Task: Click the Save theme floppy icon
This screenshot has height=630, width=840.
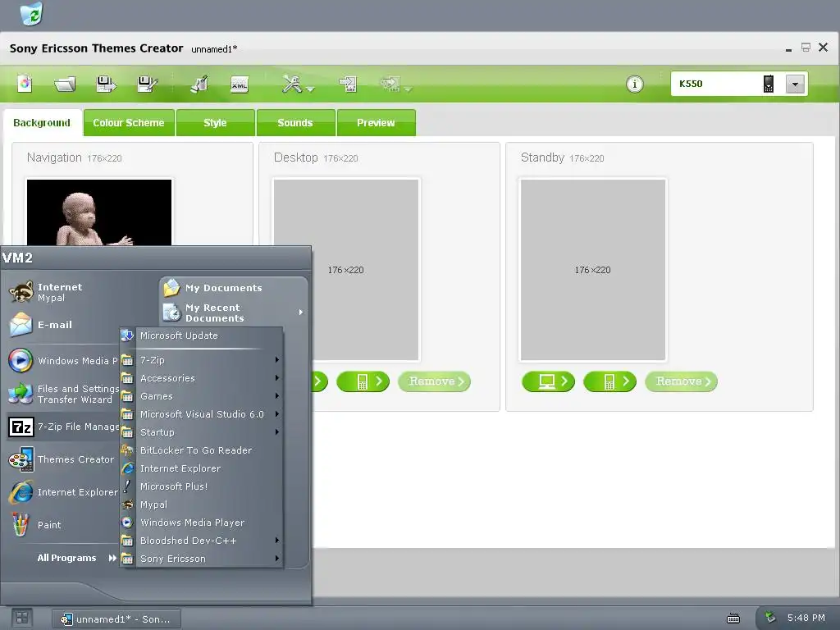Action: 106,84
